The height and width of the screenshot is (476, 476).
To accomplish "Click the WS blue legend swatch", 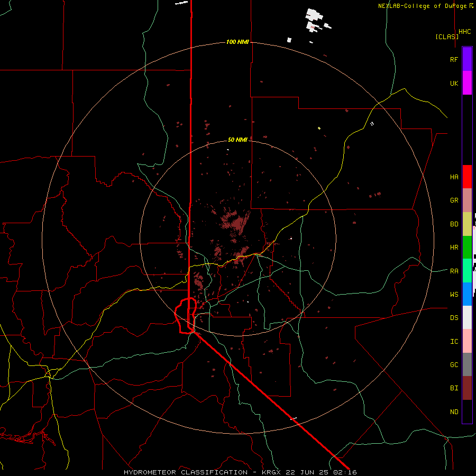I will pyautogui.click(x=467, y=294).
